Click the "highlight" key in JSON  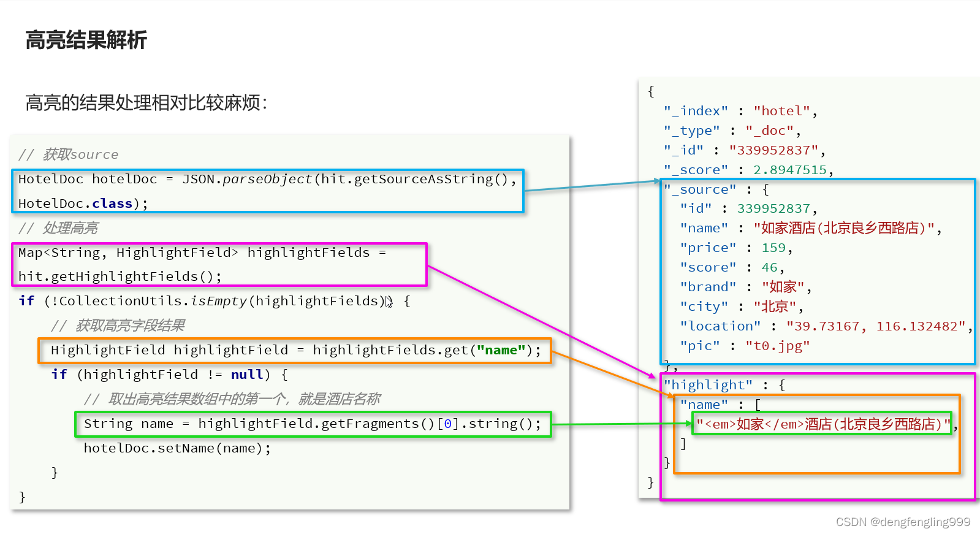pyautogui.click(x=708, y=385)
